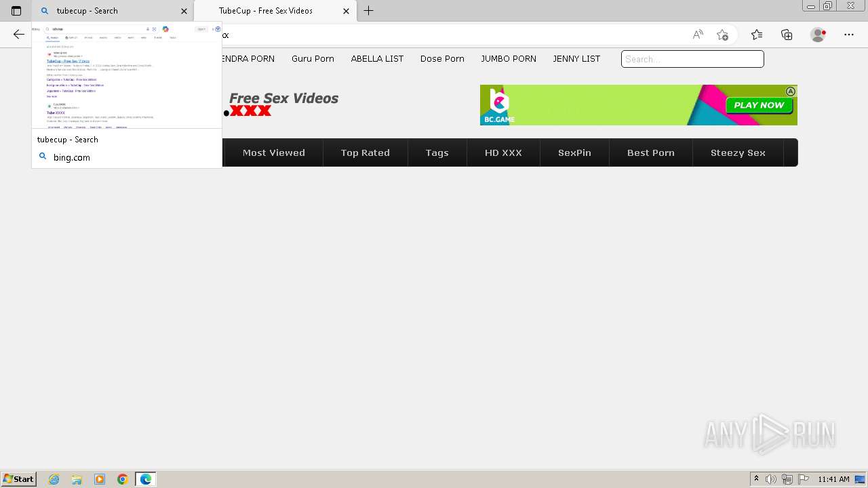Open the 'JENNY LIST' header link

(576, 59)
